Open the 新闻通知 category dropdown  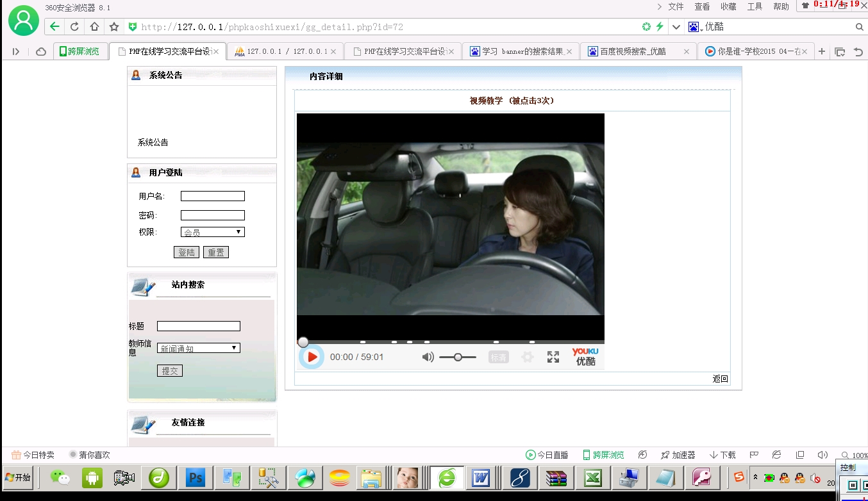click(x=199, y=348)
